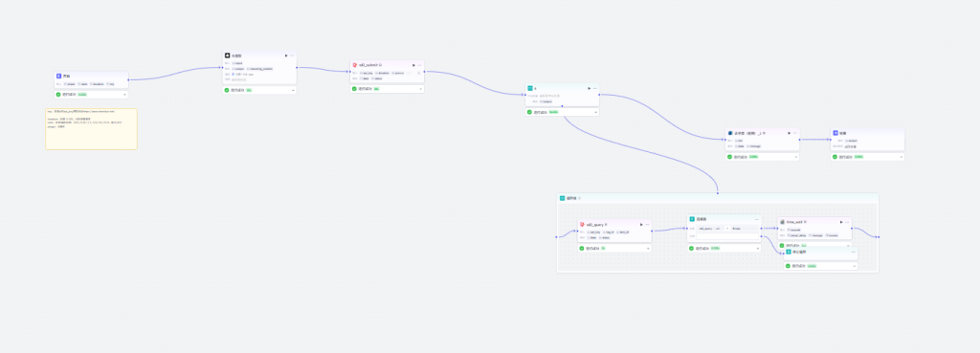The height and width of the screenshot is (353, 980).
Task: Click the else branch field in the selector node
Action: (x=728, y=237)
